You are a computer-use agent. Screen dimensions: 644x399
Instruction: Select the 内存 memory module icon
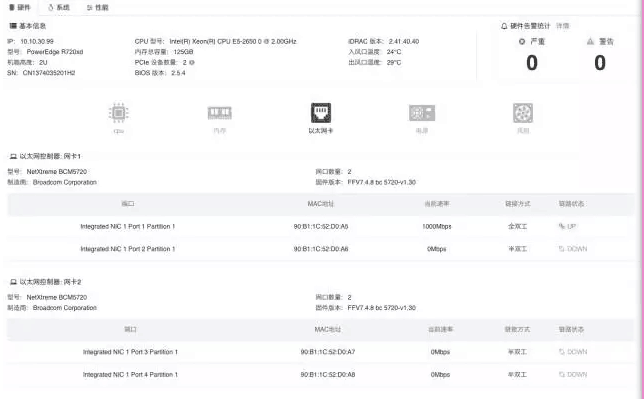click(220, 113)
